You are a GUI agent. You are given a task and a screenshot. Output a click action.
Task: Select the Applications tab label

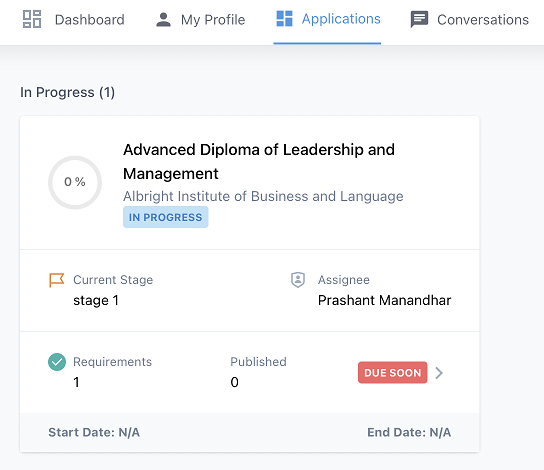pos(341,19)
